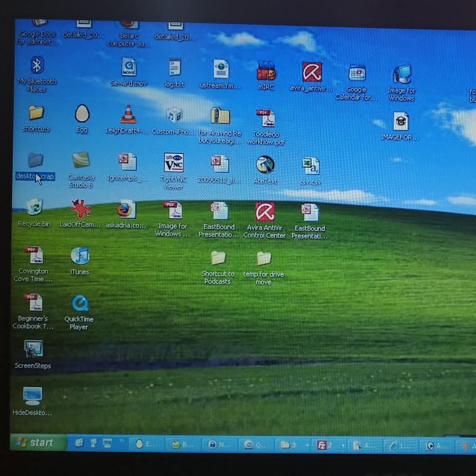Expand the Quick Launch chevron on taskbar
This screenshot has height=476, width=476.
122,441
